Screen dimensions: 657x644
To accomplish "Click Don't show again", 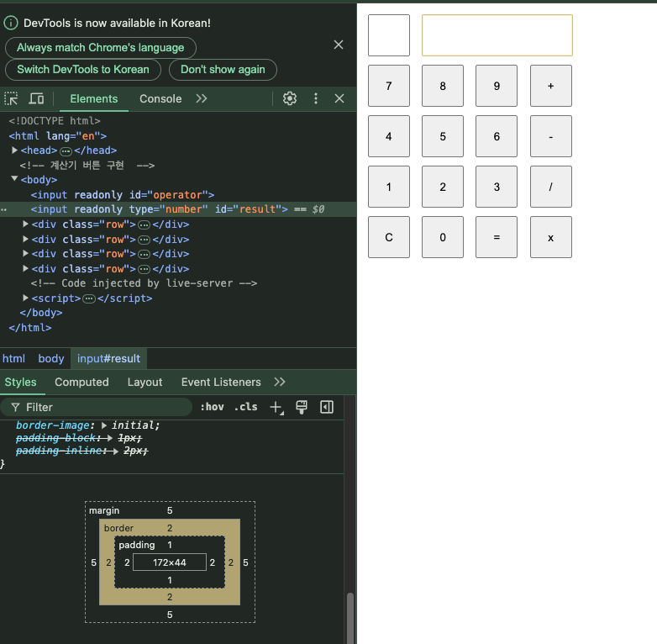I will pyautogui.click(x=223, y=70).
